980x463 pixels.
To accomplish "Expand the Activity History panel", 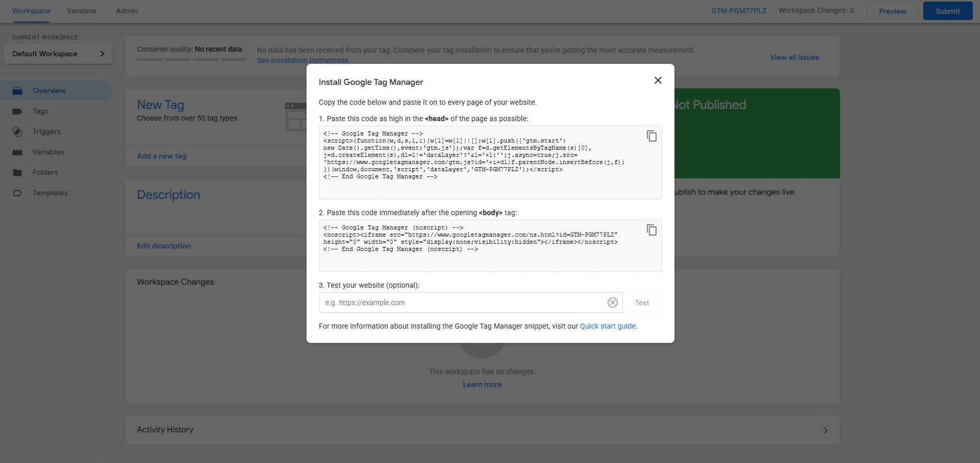I will point(826,430).
